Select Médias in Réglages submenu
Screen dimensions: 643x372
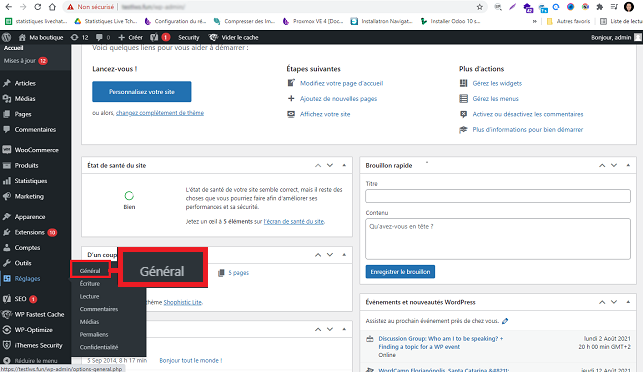[89, 322]
